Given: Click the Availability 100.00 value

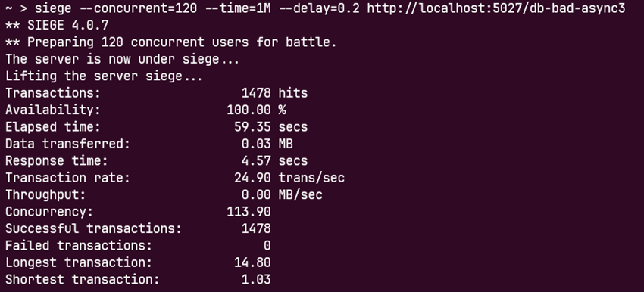Looking at the screenshot, I should 249,110.
